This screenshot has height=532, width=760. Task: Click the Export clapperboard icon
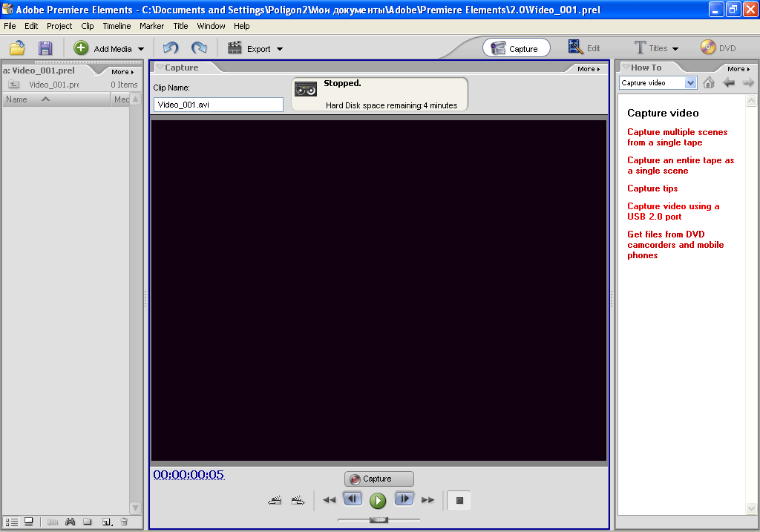[x=235, y=47]
